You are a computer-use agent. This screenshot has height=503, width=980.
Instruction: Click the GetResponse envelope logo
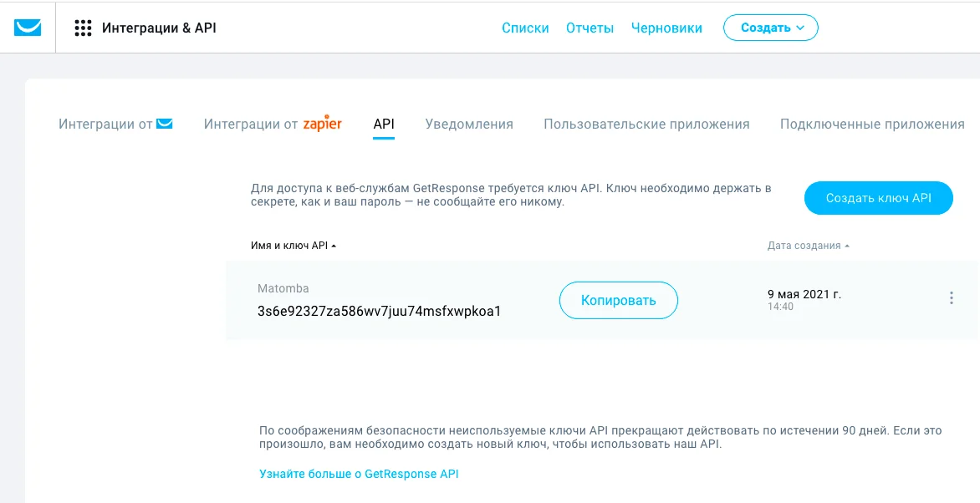[28, 28]
